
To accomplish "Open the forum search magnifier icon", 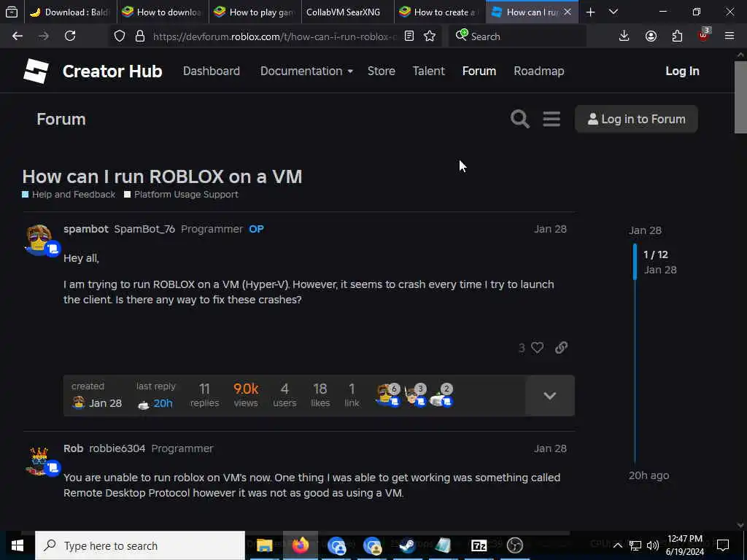I will coord(519,119).
